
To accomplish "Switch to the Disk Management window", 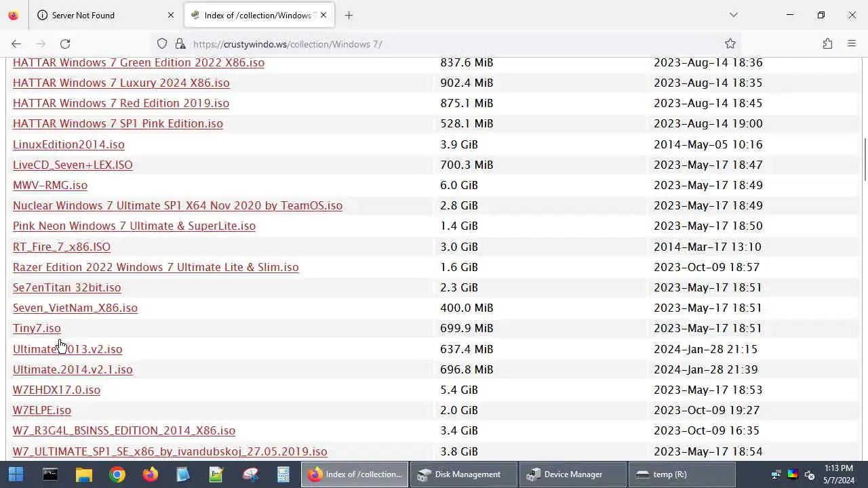I will (463, 474).
